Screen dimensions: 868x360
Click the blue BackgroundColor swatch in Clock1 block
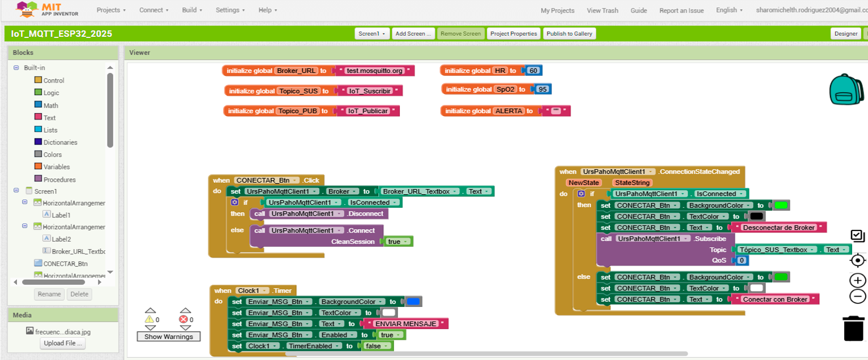(x=413, y=302)
